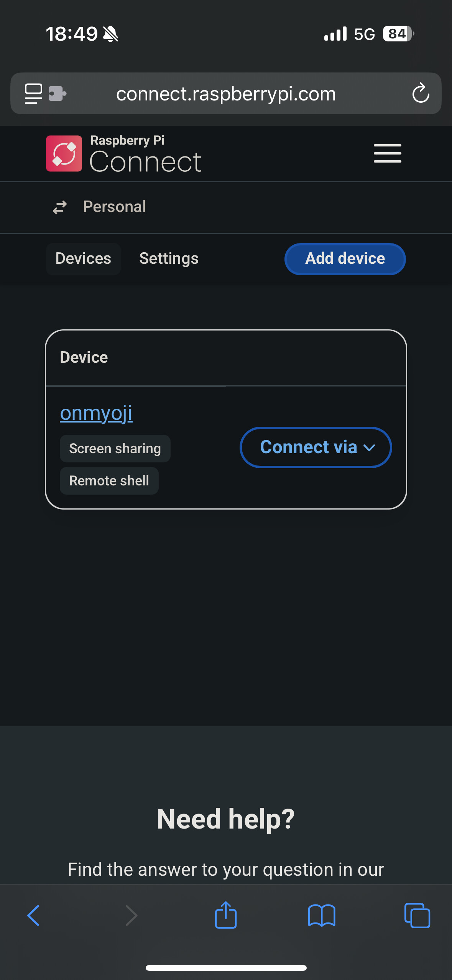452x980 pixels.
Task: Open Safari bookmarks book icon
Action: pyautogui.click(x=322, y=916)
